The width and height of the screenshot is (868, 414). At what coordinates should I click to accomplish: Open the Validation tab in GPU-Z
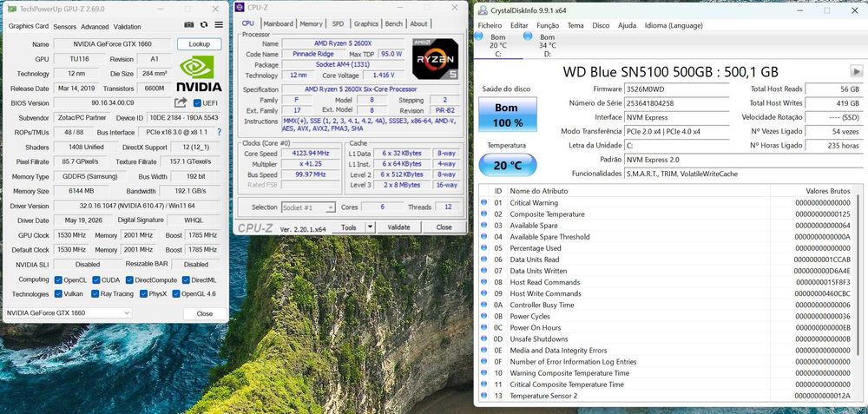tap(128, 27)
